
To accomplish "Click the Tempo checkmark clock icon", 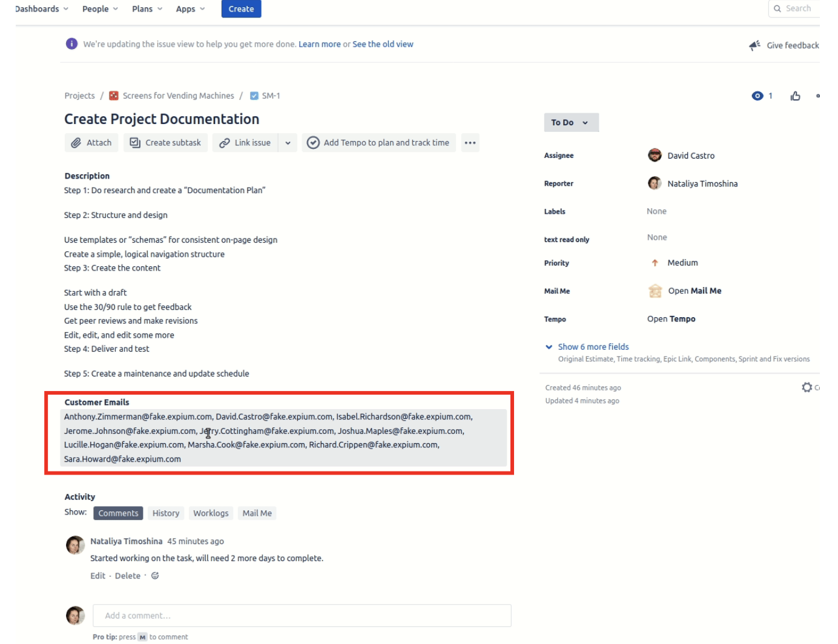I will point(313,143).
